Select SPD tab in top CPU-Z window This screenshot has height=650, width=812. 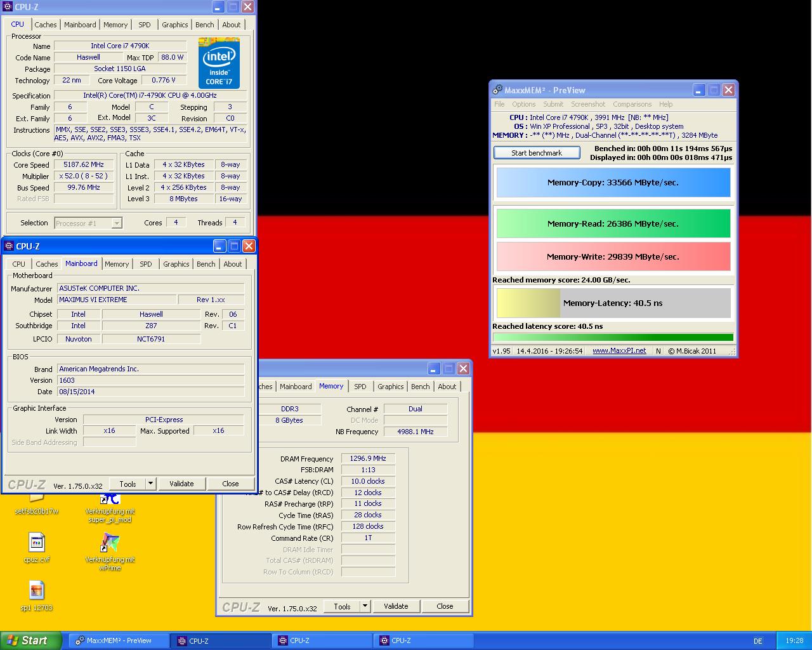click(145, 25)
